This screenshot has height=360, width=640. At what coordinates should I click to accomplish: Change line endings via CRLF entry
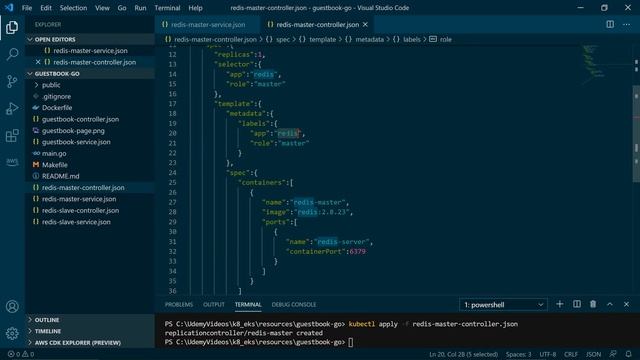point(571,354)
